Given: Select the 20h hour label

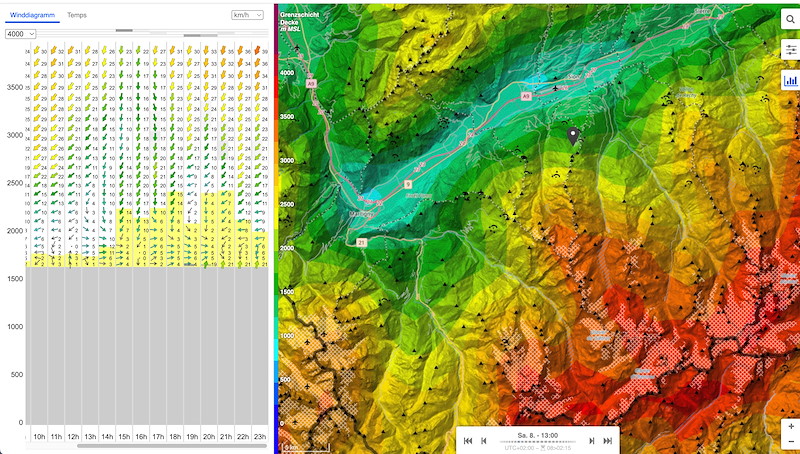Looking at the screenshot, I should tap(209, 436).
